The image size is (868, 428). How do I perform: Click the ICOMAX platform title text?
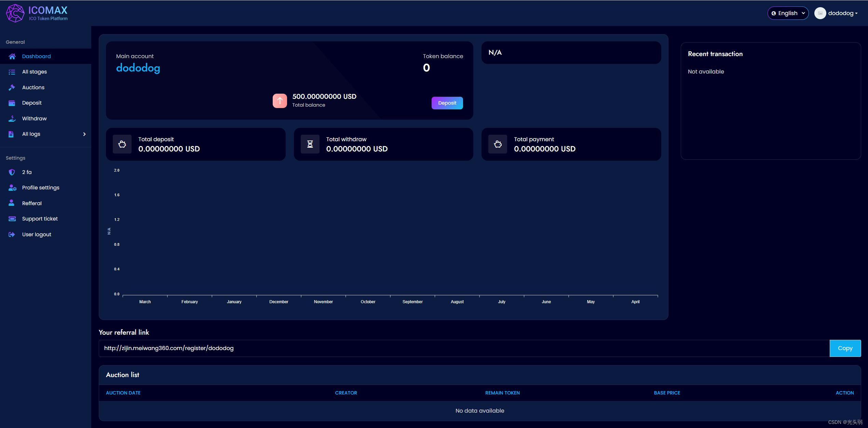[x=48, y=10]
